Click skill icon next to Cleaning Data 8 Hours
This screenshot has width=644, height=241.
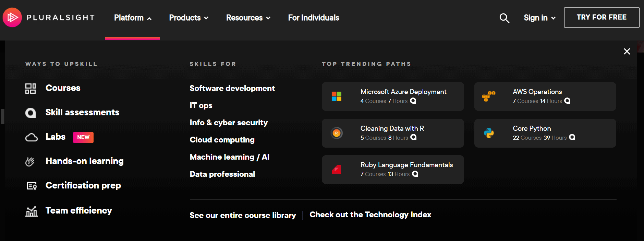pos(413,137)
